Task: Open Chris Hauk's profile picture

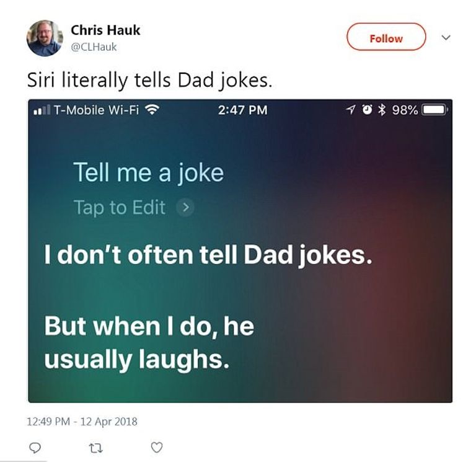Action: point(45,38)
